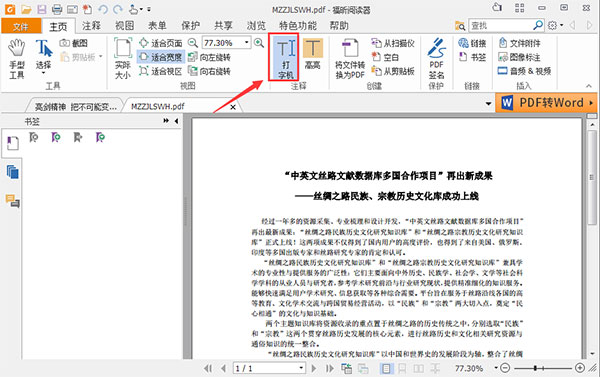Click the Snapshot (截图) tool
The height and width of the screenshot is (377, 600).
click(x=74, y=43)
